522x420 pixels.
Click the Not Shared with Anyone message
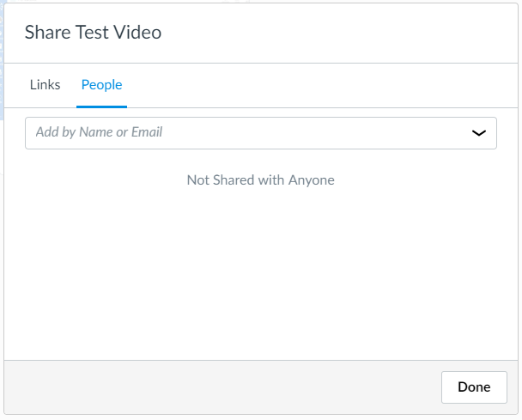pyautogui.click(x=261, y=180)
